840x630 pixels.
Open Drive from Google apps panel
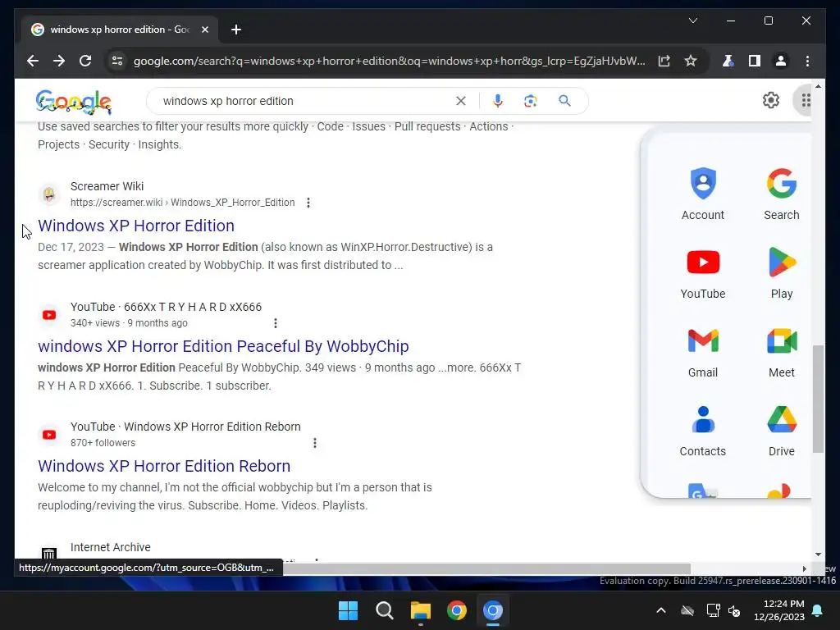point(781,430)
